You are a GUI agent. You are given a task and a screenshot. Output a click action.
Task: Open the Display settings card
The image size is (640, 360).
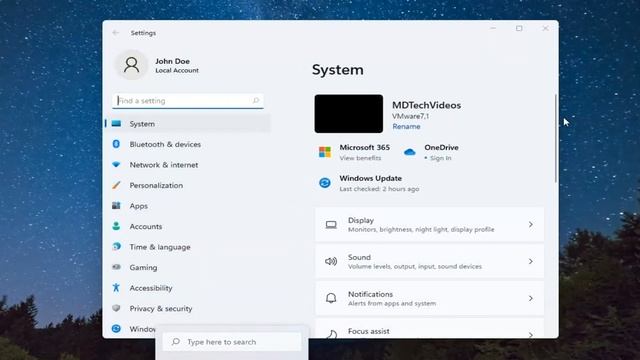pyautogui.click(x=429, y=224)
